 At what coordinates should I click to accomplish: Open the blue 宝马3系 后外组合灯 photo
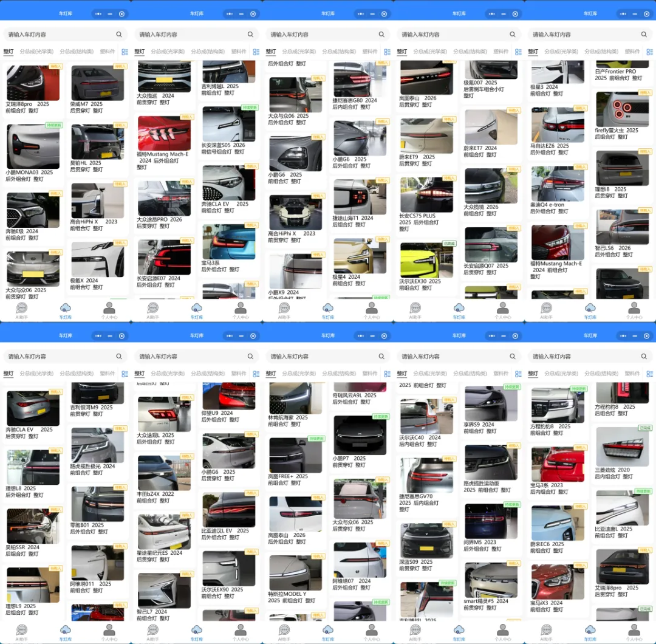click(229, 242)
